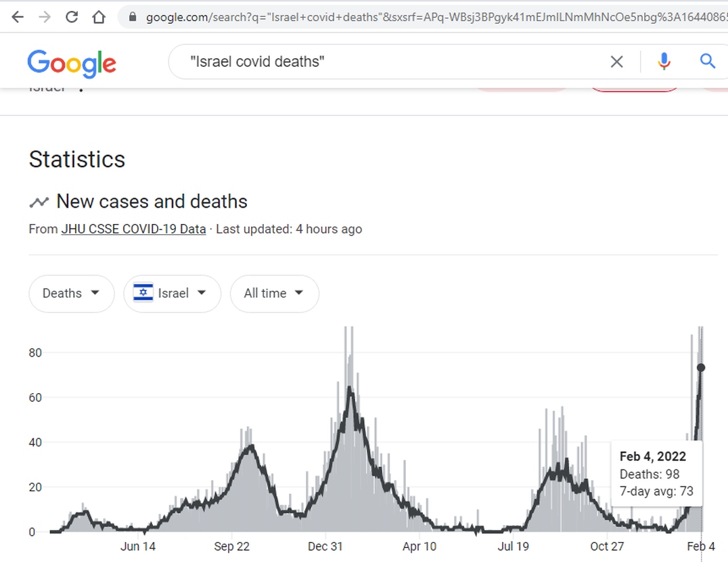Open the Deaths metric dropdown
The image size is (728, 569).
click(x=71, y=294)
